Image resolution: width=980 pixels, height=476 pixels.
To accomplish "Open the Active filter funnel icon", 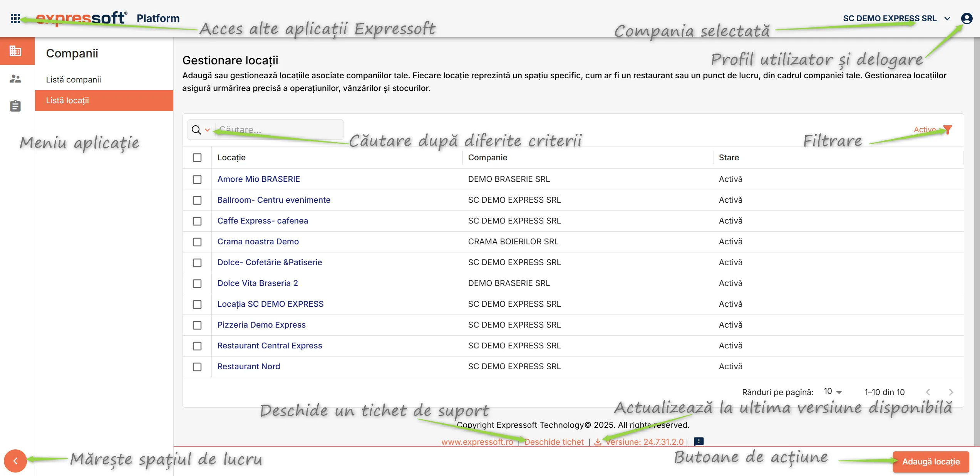I will click(x=948, y=130).
